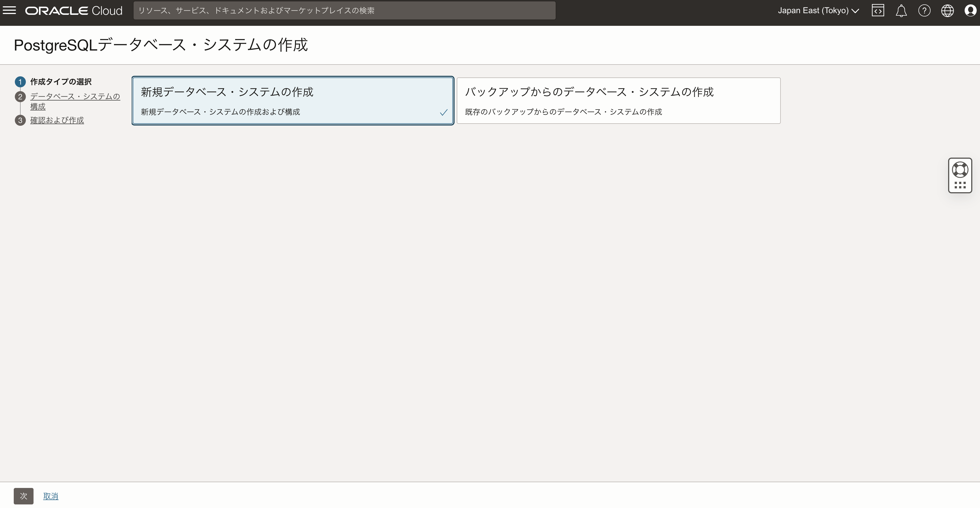Image resolution: width=980 pixels, height=508 pixels.
Task: Click the support widget grid dots handle
Action: [x=960, y=185]
